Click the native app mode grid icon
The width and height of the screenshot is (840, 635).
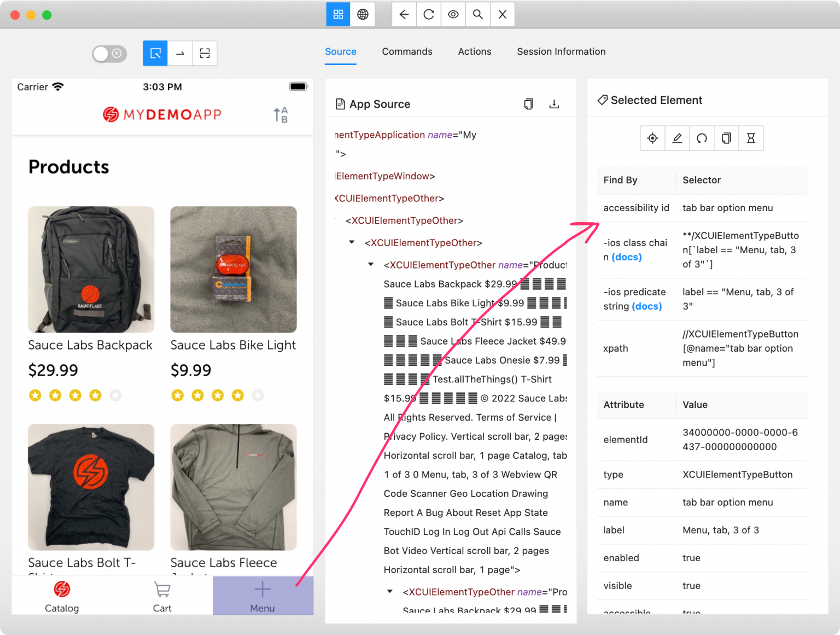coord(338,15)
